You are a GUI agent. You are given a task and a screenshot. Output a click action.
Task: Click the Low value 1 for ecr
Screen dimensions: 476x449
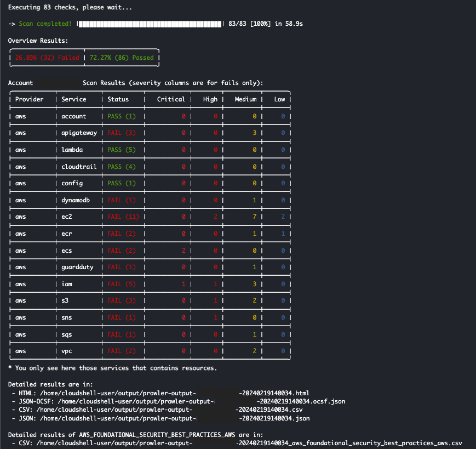[283, 234]
